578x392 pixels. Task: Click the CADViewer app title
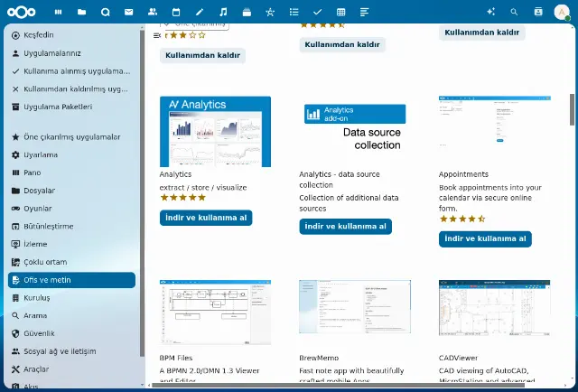(x=458, y=358)
